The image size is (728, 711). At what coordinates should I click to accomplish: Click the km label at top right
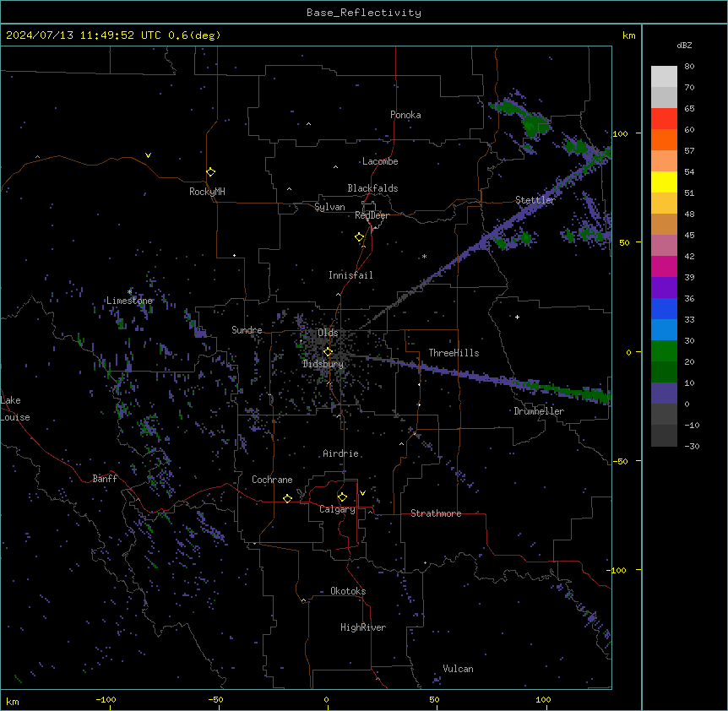coord(628,35)
